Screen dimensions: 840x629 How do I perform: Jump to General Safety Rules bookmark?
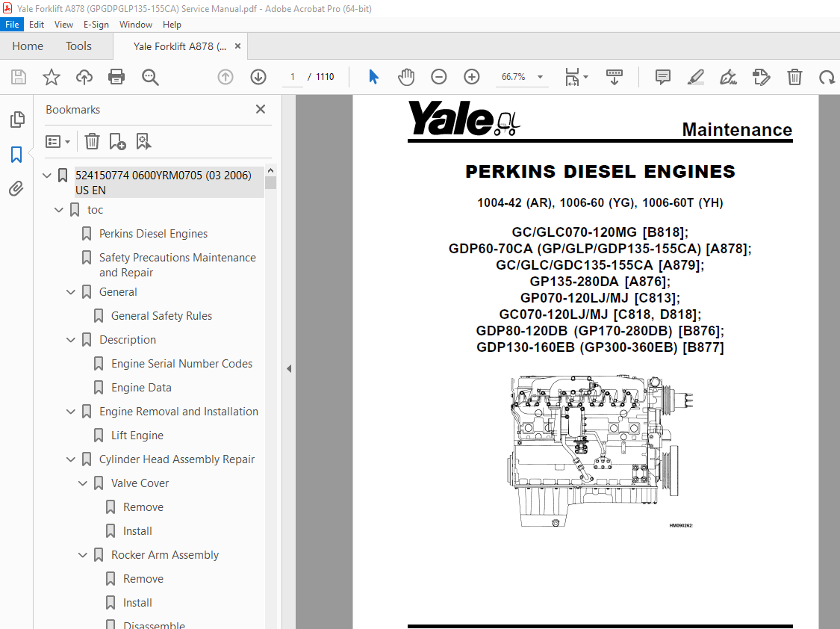click(161, 316)
